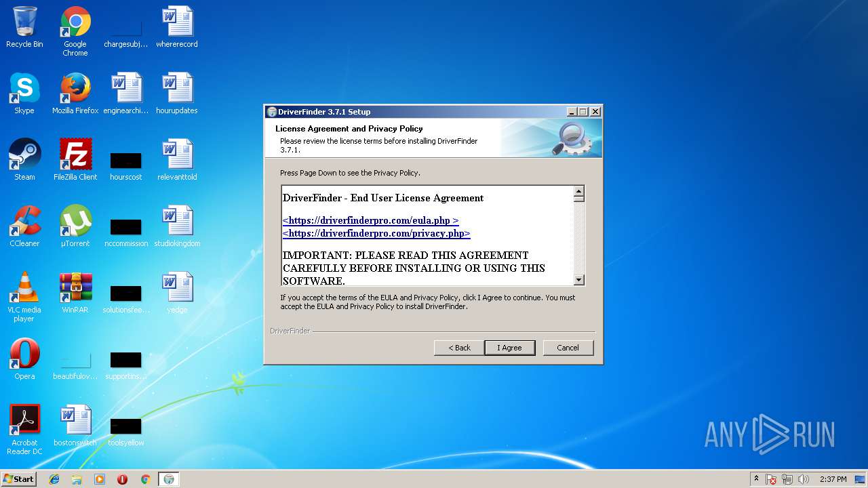Launch µTorrent desktop shortcut
Viewport: 868px width, 488px height.
pos(75,226)
